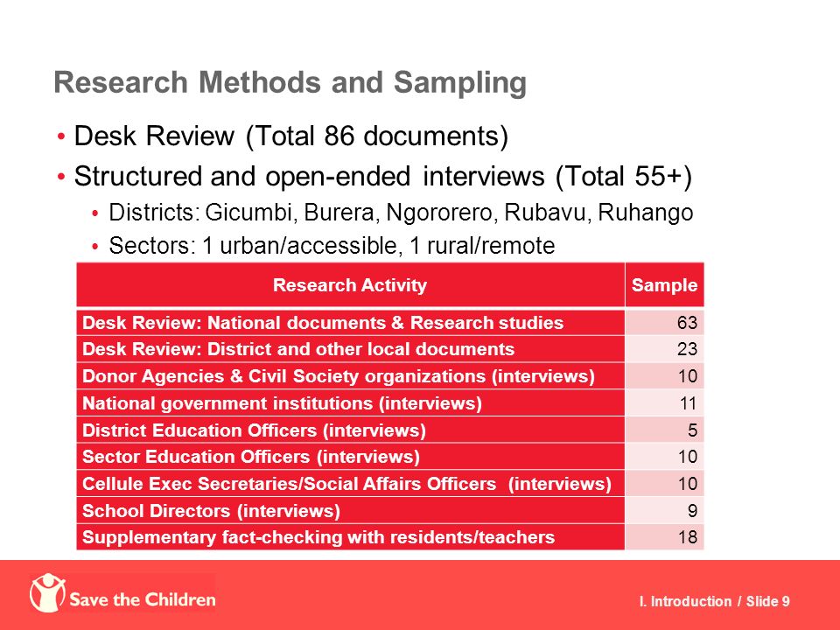Click sample value 10 for Sector Education Officers

tap(688, 457)
